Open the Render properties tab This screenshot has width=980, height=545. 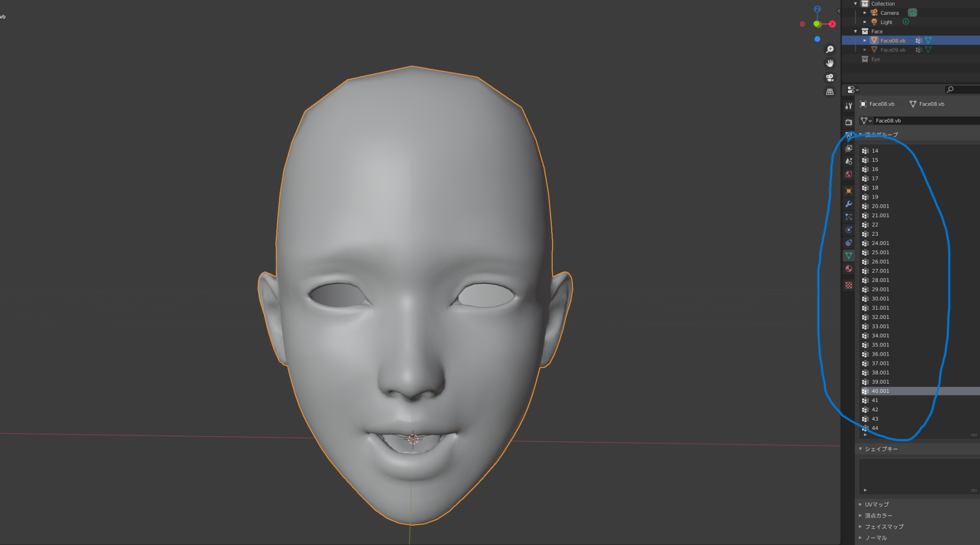click(849, 122)
